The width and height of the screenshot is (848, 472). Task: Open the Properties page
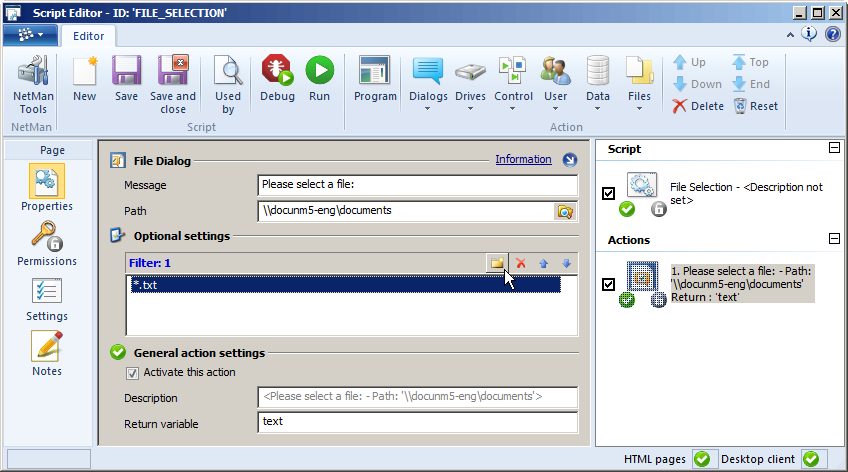(x=47, y=188)
